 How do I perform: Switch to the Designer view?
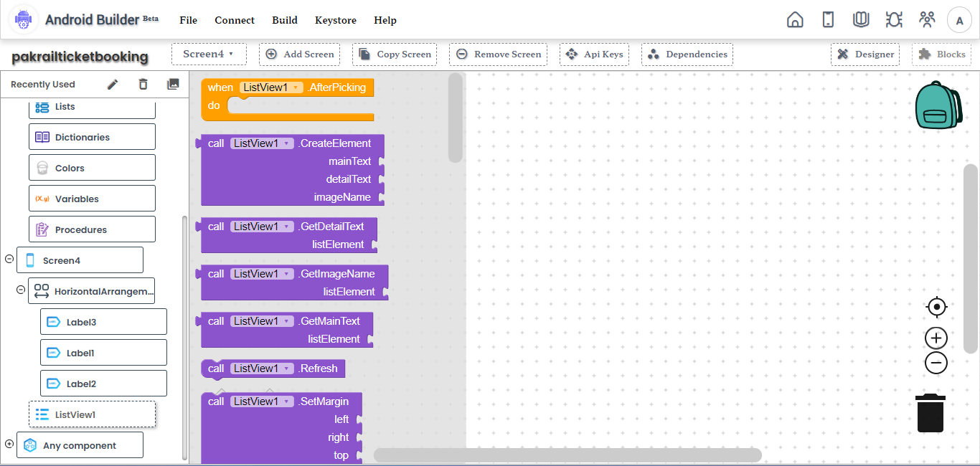tap(865, 54)
